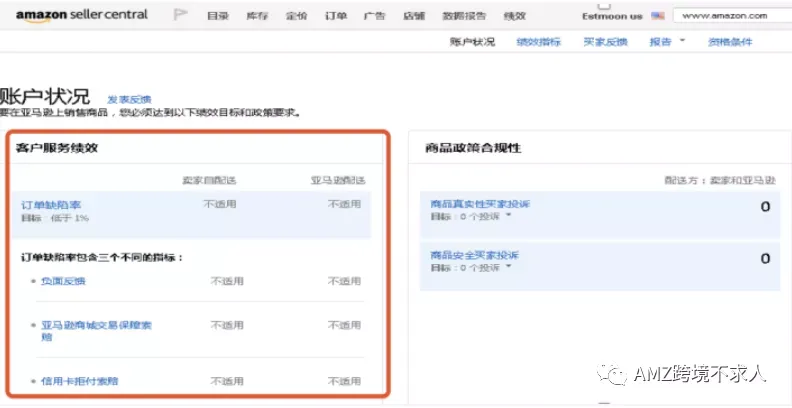Expand 目标 dropdown under 商品真实性买家投诉
The image size is (792, 408).
click(x=508, y=216)
